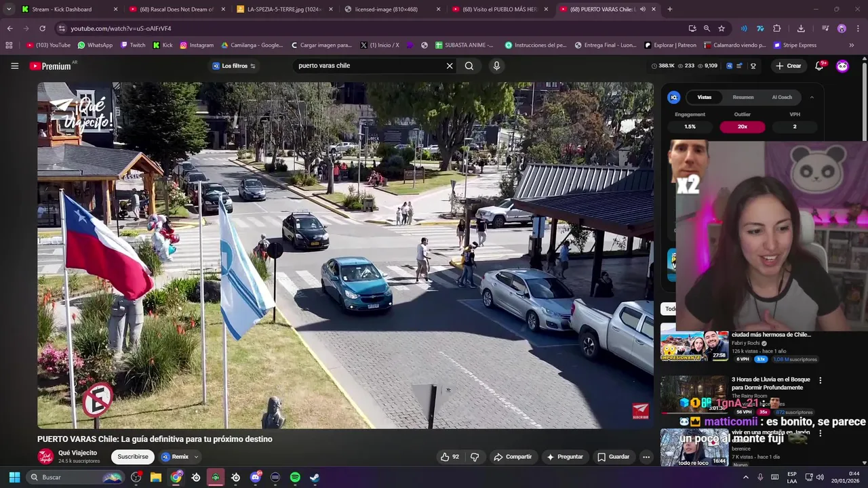868x488 pixels.
Task: Open Qué Viajecito channel avatar
Action: click(45, 457)
